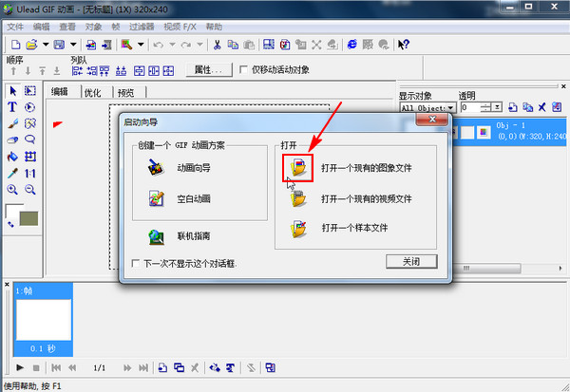Select the Eraser tool
Image resolution: width=570 pixels, height=392 pixels.
pyautogui.click(x=12, y=140)
